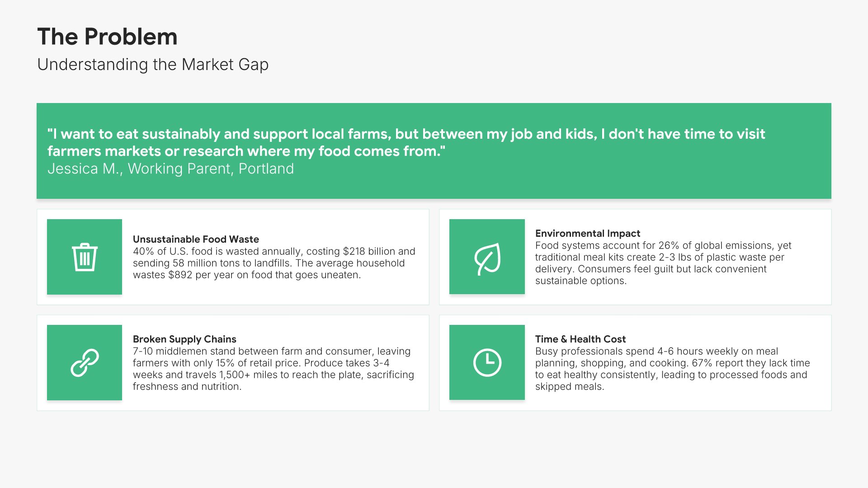Click the chain link icon
This screenshot has width=868, height=488.
(x=85, y=362)
